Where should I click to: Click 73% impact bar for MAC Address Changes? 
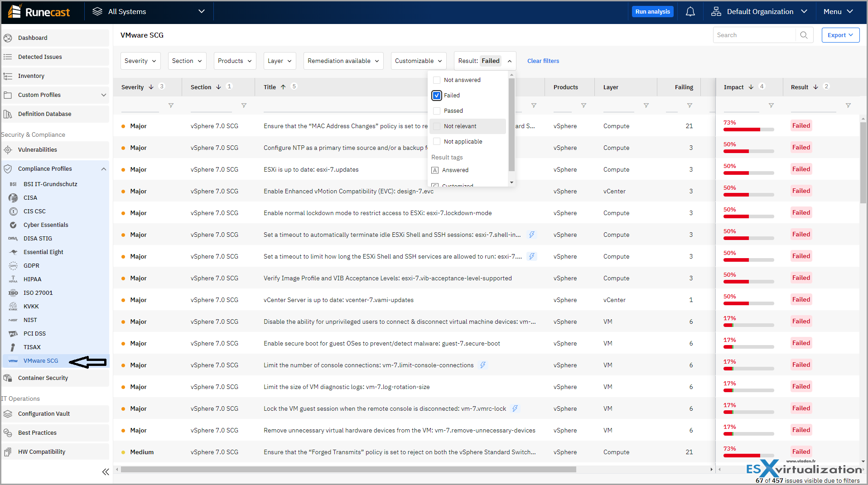[749, 130]
